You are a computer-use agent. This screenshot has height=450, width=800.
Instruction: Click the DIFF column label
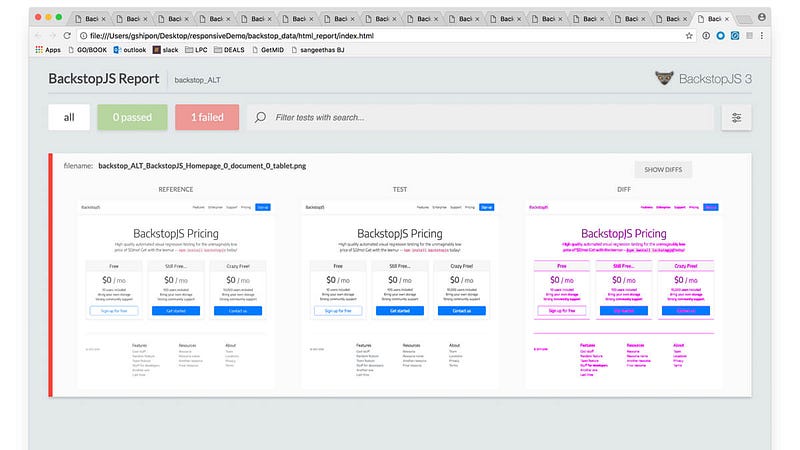click(x=624, y=189)
